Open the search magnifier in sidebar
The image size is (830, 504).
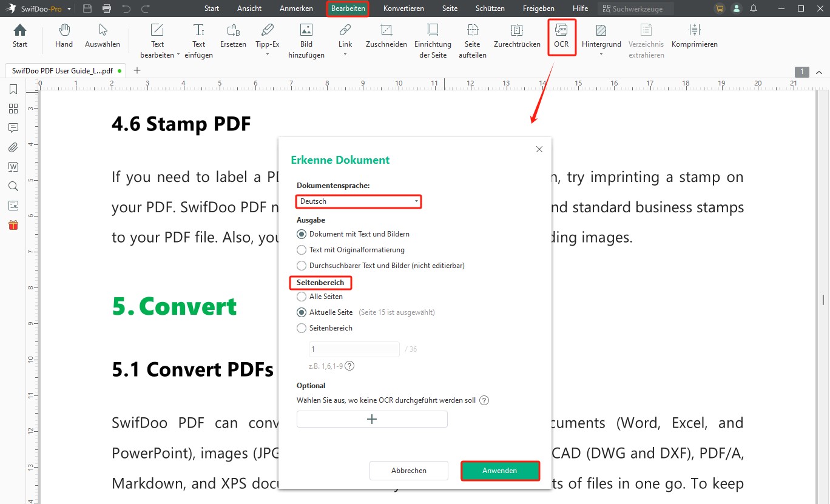point(13,186)
